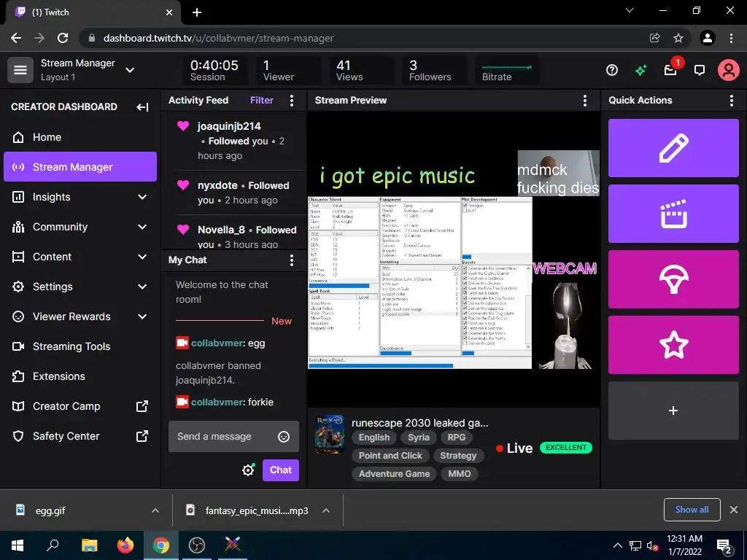Collapse the Creator Dashboard sidebar
Image resolution: width=747 pixels, height=560 pixels.
pyautogui.click(x=142, y=106)
